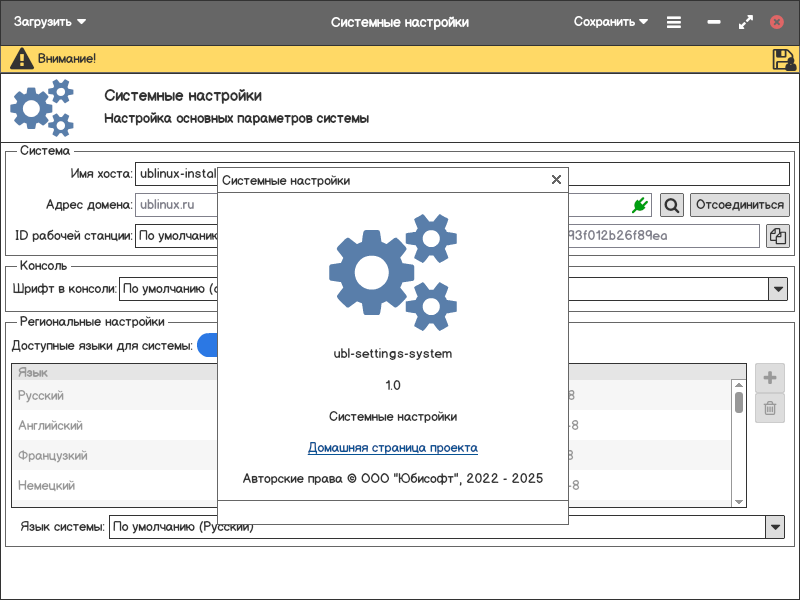Open the hamburger menu in title bar
This screenshot has height=600, width=800.
(674, 22)
